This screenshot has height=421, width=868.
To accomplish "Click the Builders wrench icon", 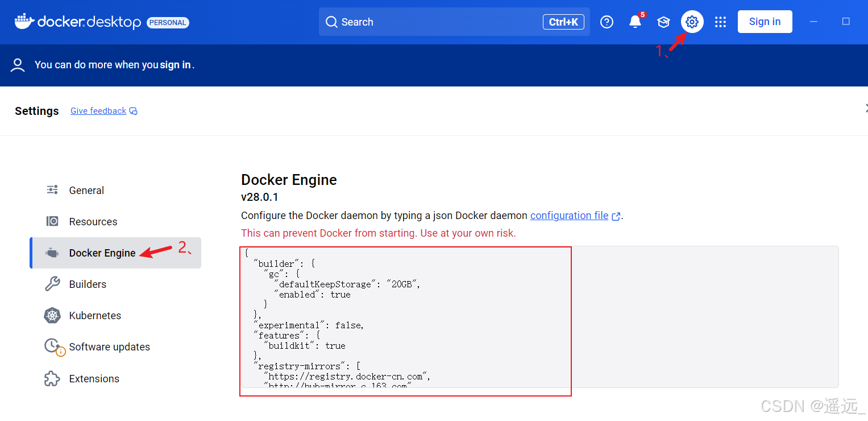I will click(52, 284).
